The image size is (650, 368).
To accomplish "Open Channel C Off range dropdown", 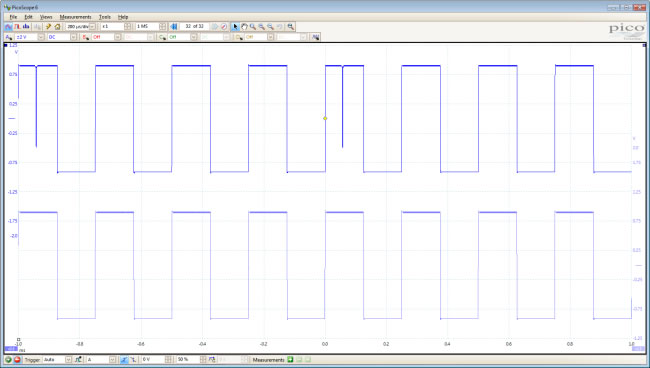I will click(194, 37).
